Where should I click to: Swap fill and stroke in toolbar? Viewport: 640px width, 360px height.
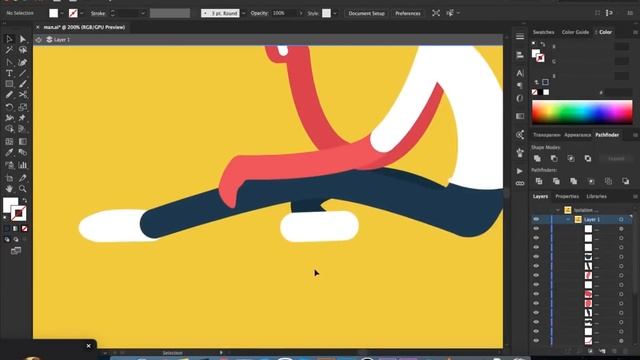(25, 200)
